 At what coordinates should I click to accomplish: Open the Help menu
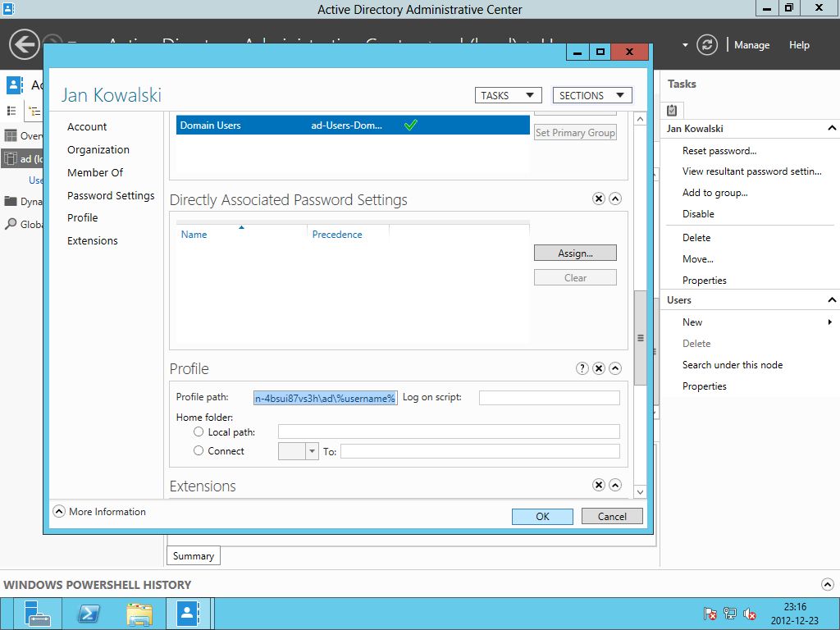tap(799, 45)
